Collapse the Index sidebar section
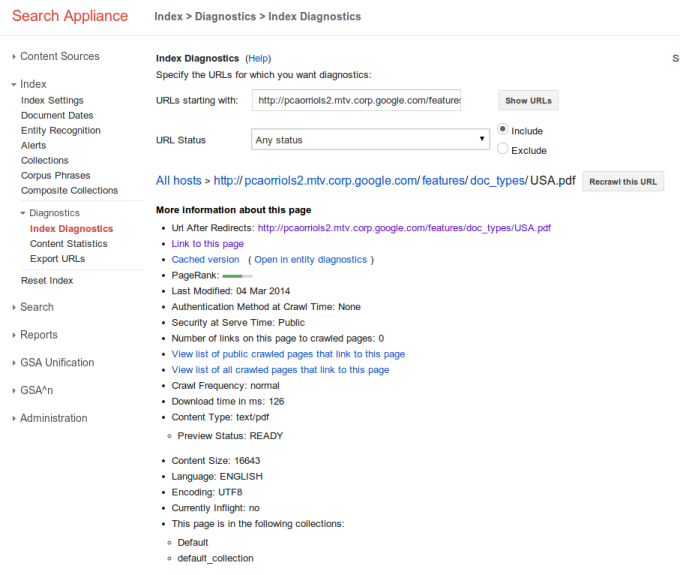 33,84
